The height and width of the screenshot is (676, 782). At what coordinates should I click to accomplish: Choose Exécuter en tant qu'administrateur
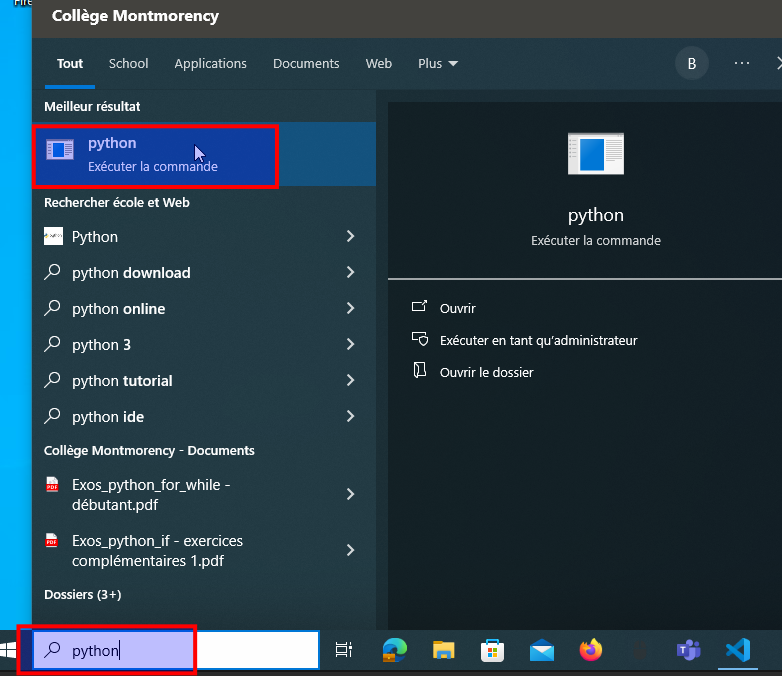click(x=538, y=340)
